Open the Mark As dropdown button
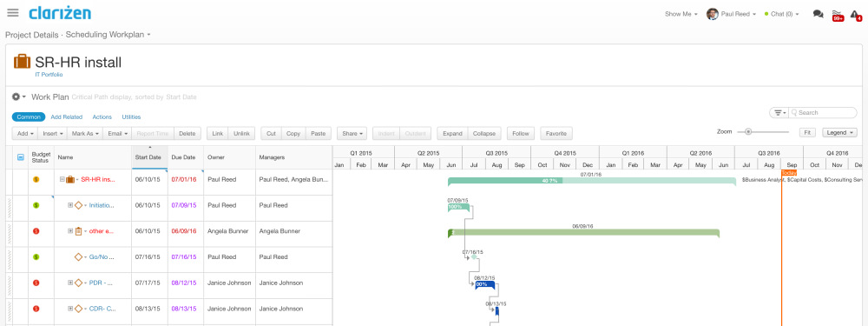This screenshot has height=326, width=868. (84, 134)
